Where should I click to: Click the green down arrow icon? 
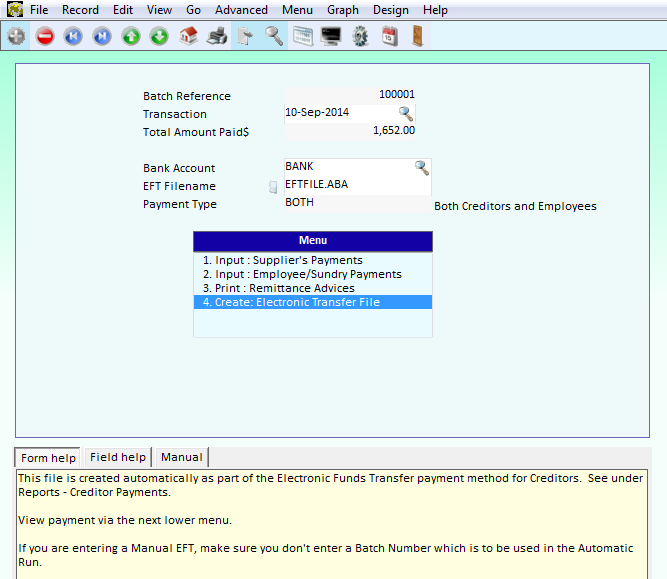point(160,36)
